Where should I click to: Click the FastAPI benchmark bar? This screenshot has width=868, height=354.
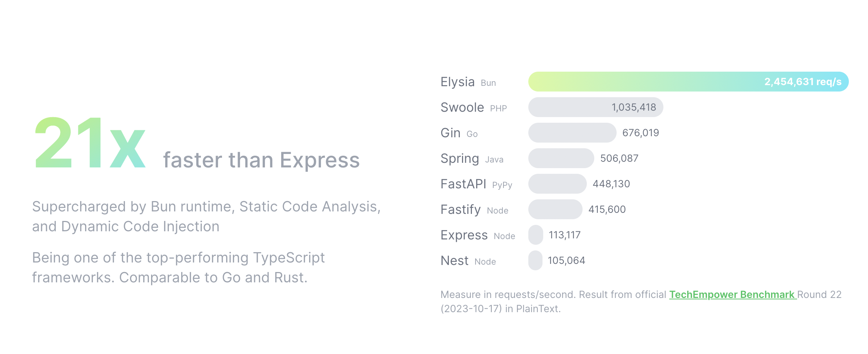[x=557, y=184]
